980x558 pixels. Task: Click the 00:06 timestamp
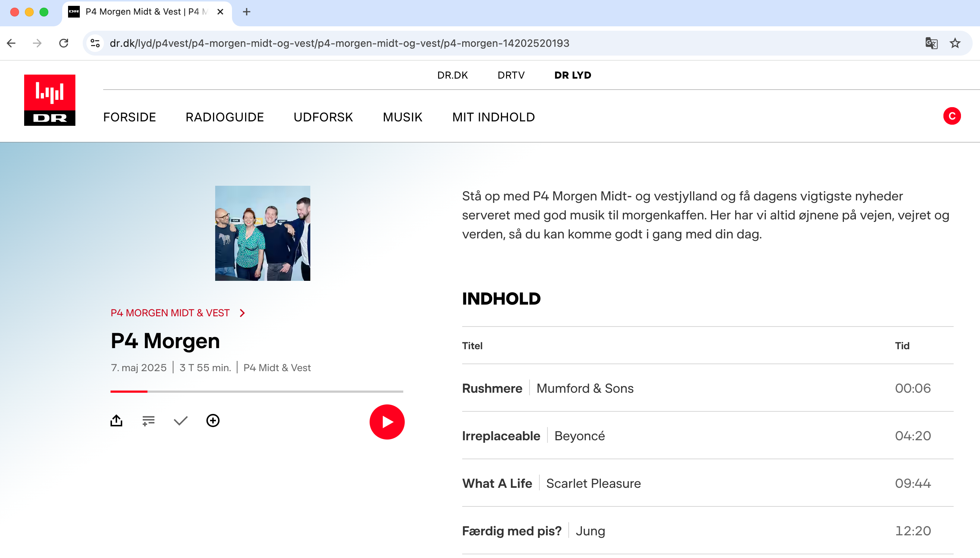pyautogui.click(x=913, y=388)
